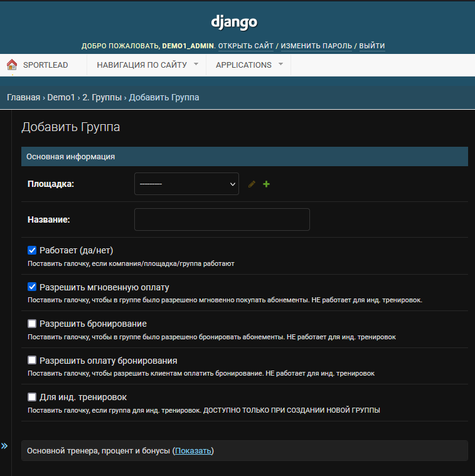Open the Площадка dropdown

tap(186, 184)
